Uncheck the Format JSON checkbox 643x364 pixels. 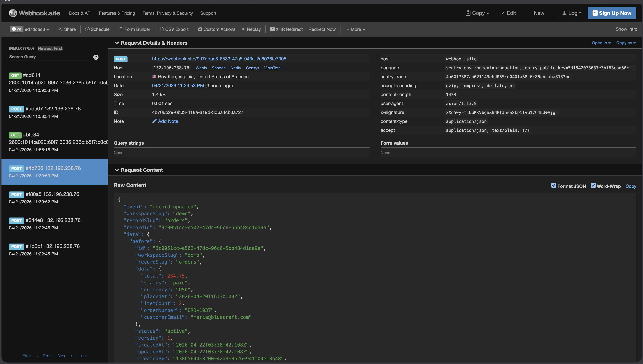tap(554, 186)
